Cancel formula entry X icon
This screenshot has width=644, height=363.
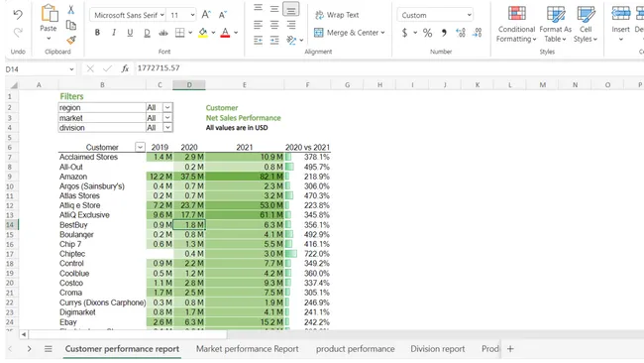coord(90,68)
